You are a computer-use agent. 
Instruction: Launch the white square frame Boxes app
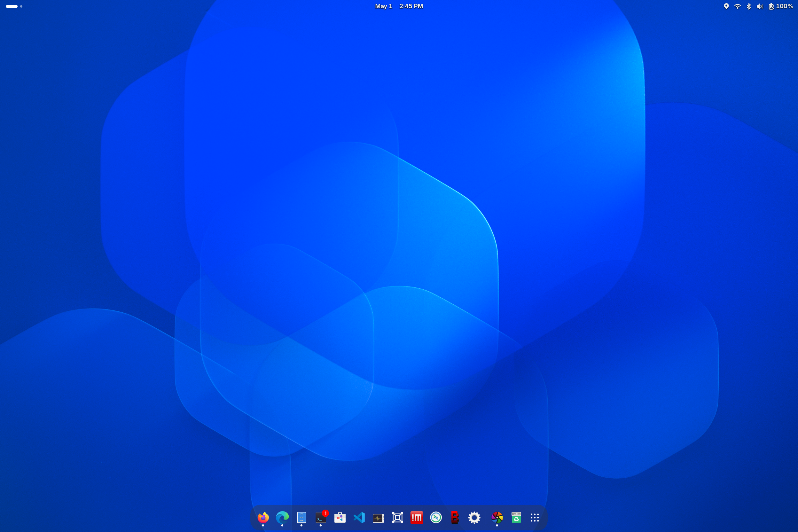397,517
